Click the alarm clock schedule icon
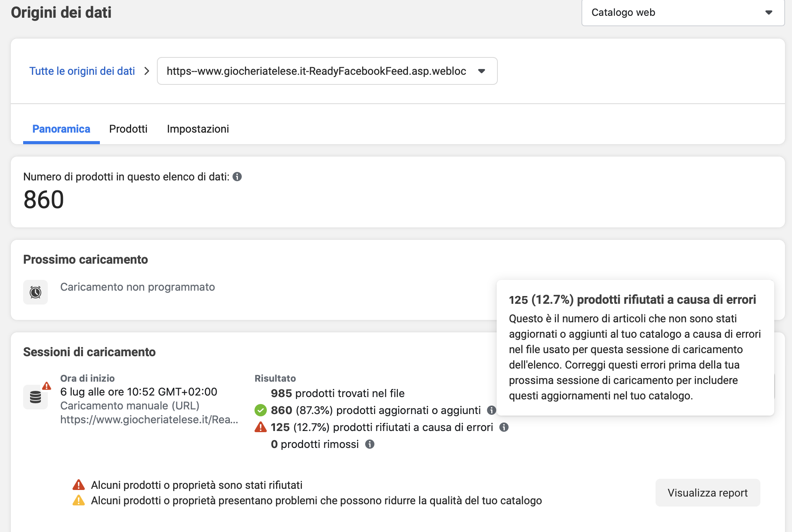This screenshot has width=792, height=532. [x=35, y=292]
